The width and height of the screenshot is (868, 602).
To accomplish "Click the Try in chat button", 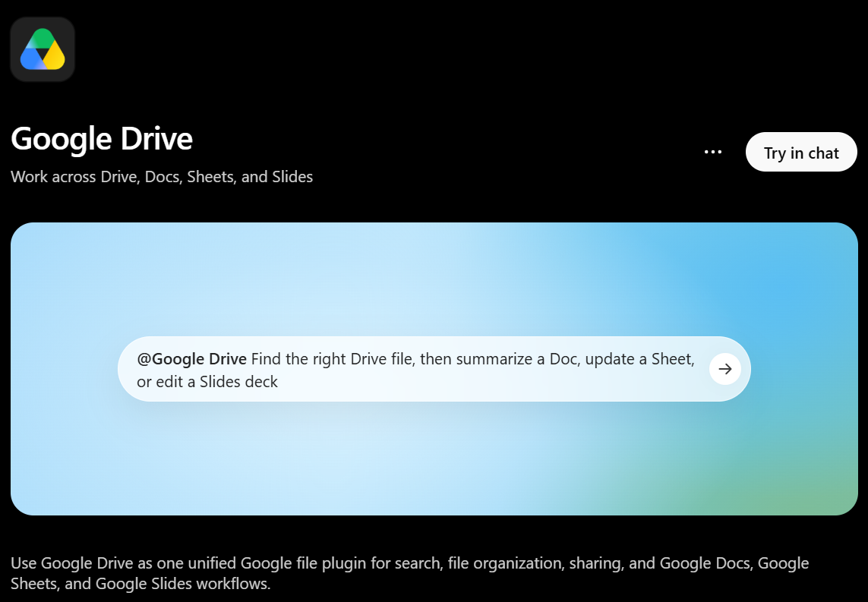I will (x=801, y=152).
